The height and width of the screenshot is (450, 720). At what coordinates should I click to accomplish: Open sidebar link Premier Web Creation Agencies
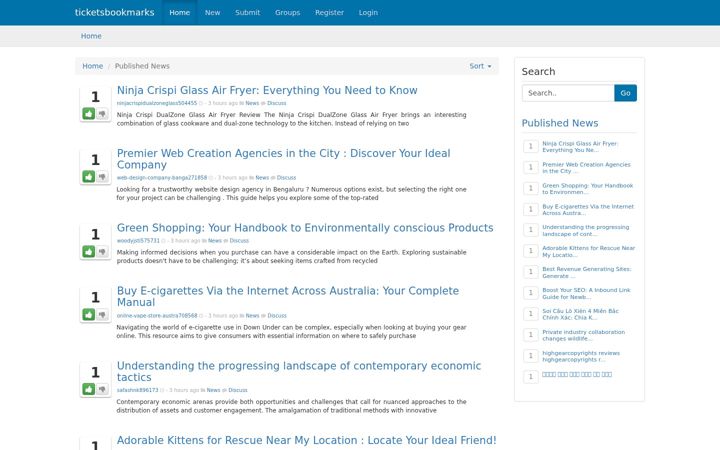[586, 168]
